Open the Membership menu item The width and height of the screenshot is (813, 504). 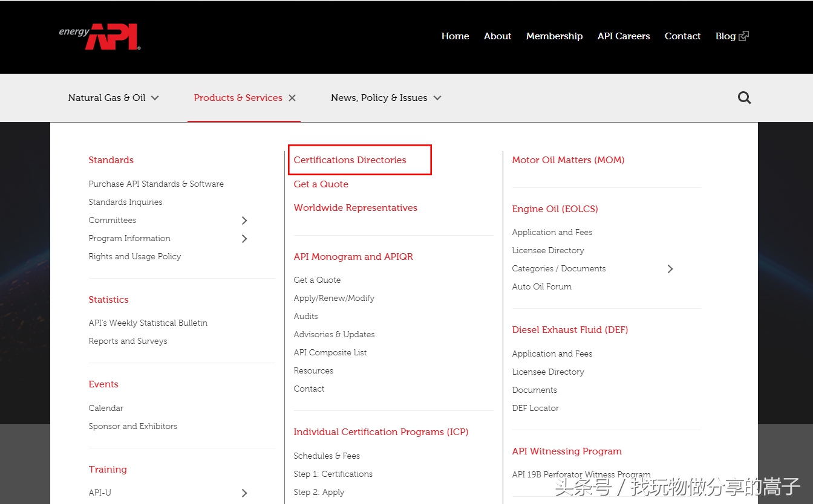554,36
